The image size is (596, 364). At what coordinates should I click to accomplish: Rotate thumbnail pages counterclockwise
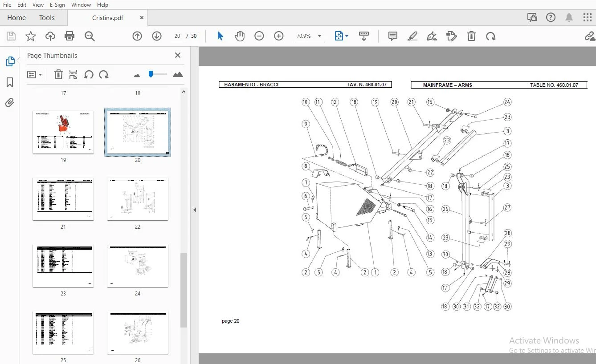pos(89,74)
